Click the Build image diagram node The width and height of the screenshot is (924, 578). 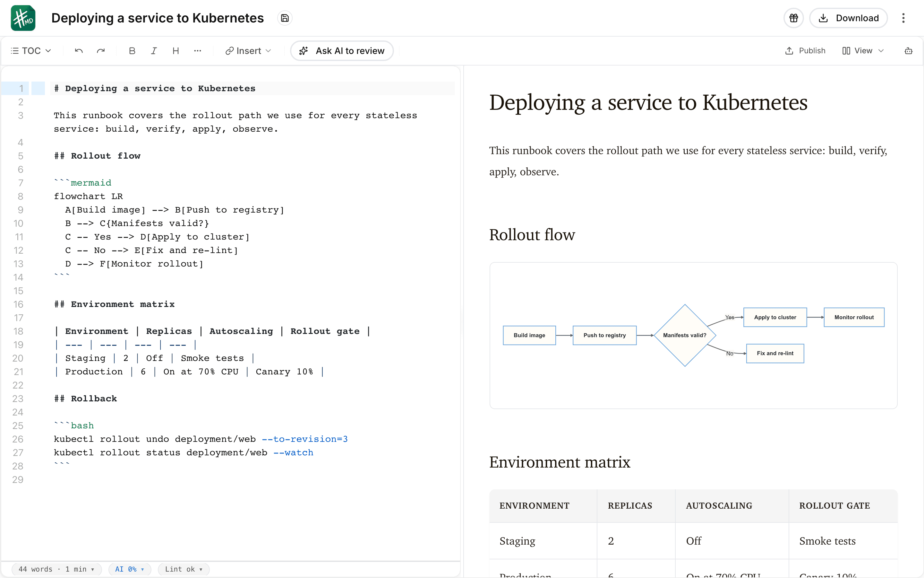[529, 335]
